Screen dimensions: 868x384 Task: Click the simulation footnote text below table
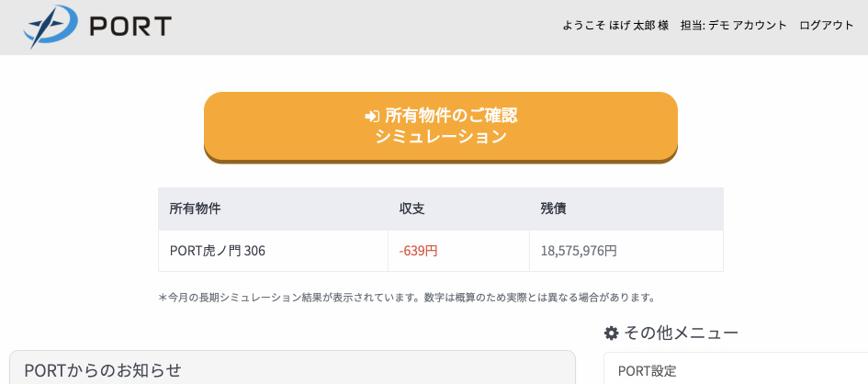406,298
